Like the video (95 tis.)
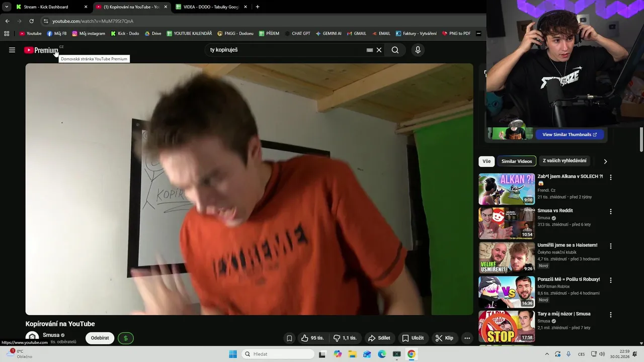 click(x=312, y=338)
